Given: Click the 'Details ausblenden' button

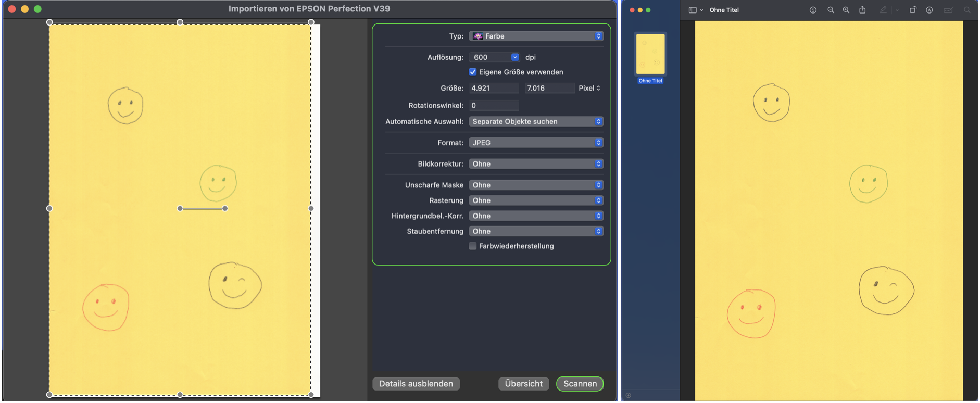Looking at the screenshot, I should [416, 384].
